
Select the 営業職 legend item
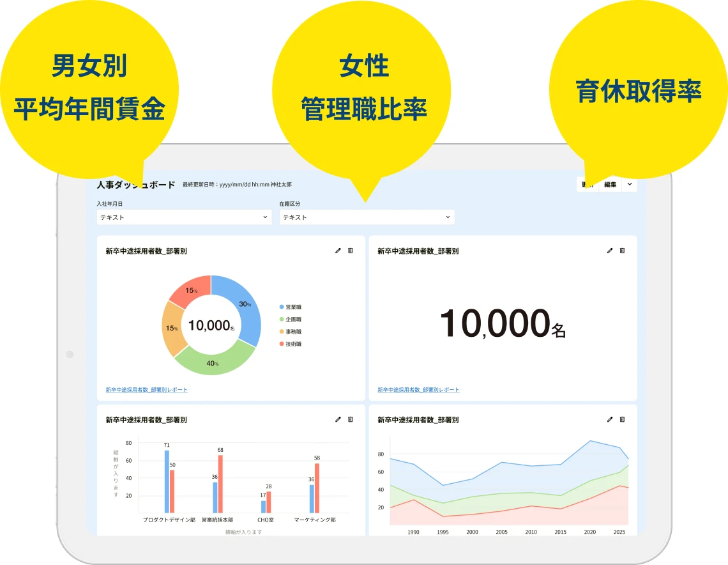pyautogui.click(x=291, y=307)
